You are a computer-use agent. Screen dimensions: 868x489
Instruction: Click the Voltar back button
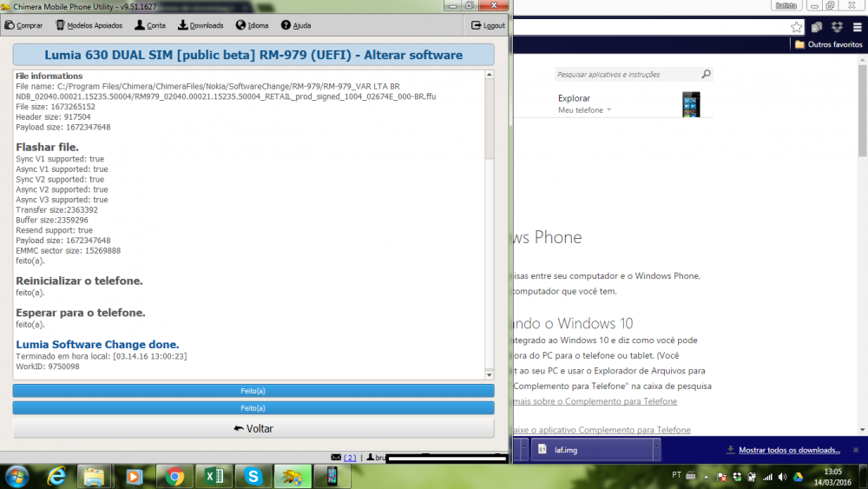pos(253,429)
